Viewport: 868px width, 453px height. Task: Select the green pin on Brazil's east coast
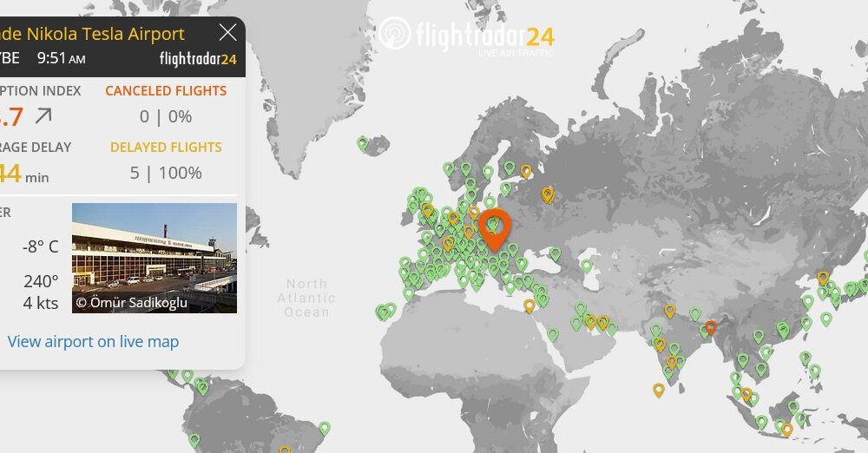[x=324, y=428]
